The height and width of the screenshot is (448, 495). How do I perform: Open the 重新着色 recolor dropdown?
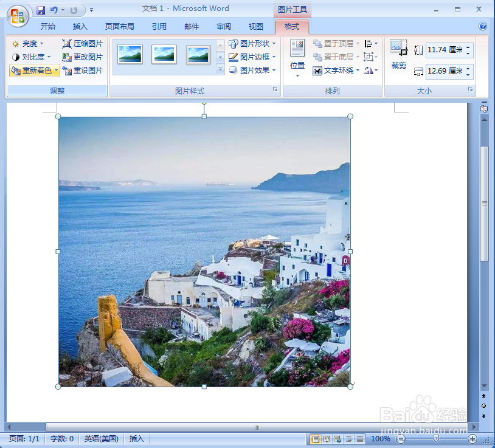(35, 71)
